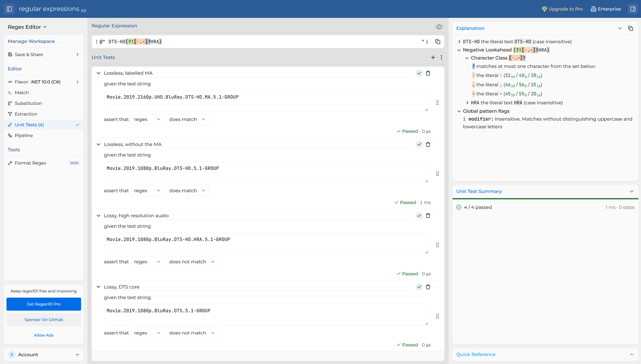The image size is (641, 364).
Task: Delete the 'Lossy, high resolution audio' test
Action: click(428, 216)
